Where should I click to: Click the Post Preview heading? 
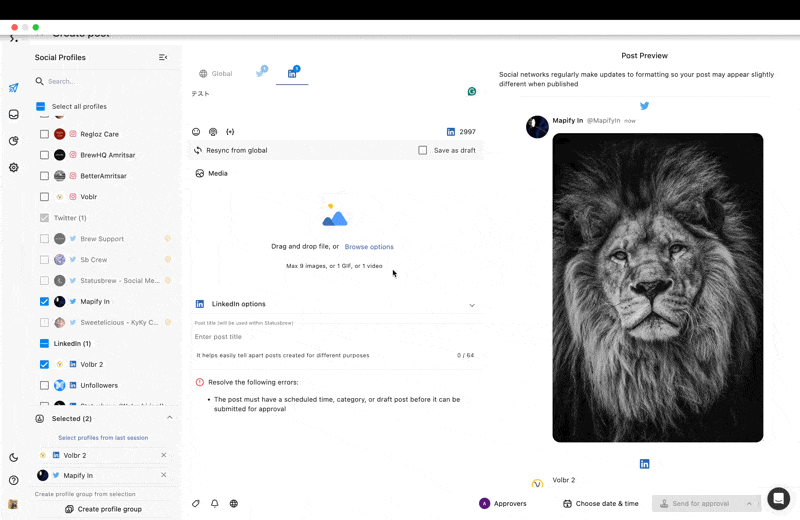(x=644, y=56)
